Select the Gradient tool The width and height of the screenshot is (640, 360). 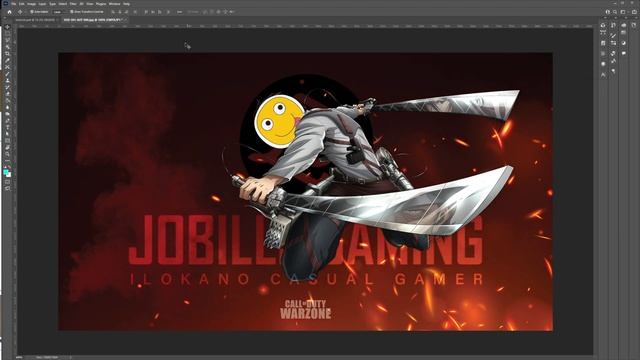(7, 100)
